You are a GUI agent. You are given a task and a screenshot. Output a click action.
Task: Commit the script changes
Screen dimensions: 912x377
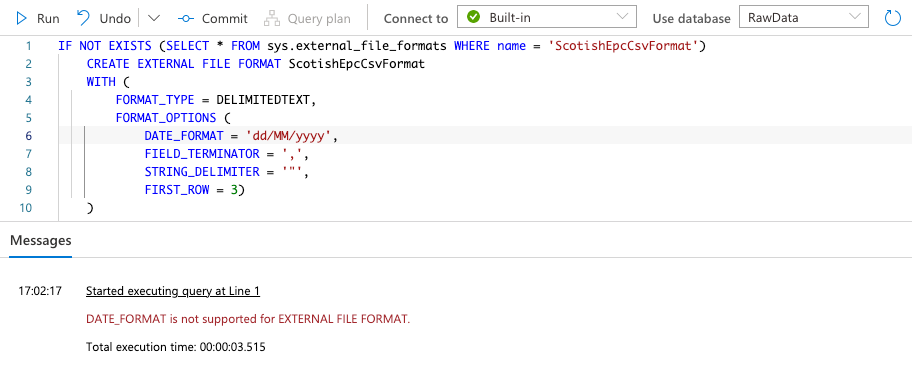(213, 19)
